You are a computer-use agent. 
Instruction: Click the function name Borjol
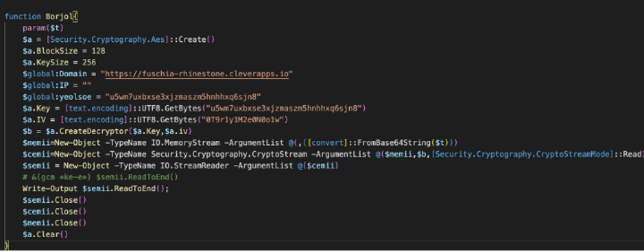click(x=61, y=17)
